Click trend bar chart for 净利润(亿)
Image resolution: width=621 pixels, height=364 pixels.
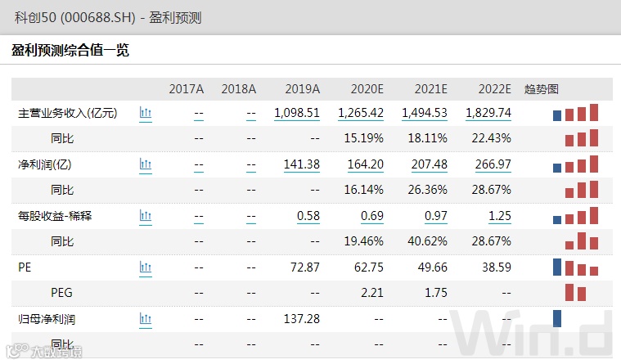575,164
